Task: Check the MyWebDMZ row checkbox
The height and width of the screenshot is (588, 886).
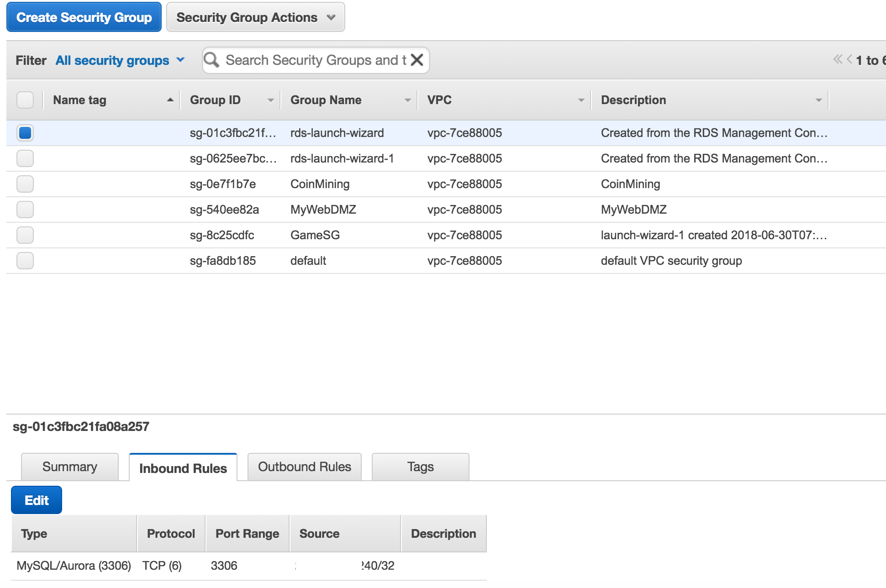Action: pos(25,210)
